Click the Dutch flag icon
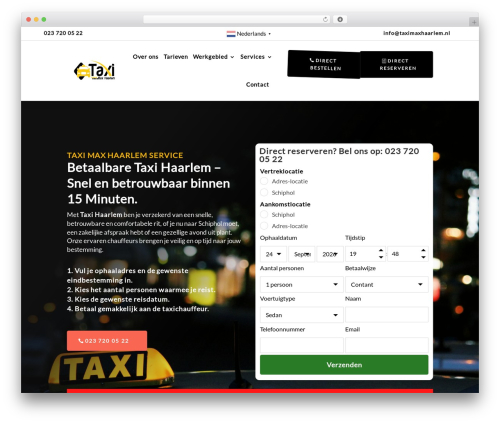Image resolution: width=500 pixels, height=423 pixels. (x=231, y=34)
